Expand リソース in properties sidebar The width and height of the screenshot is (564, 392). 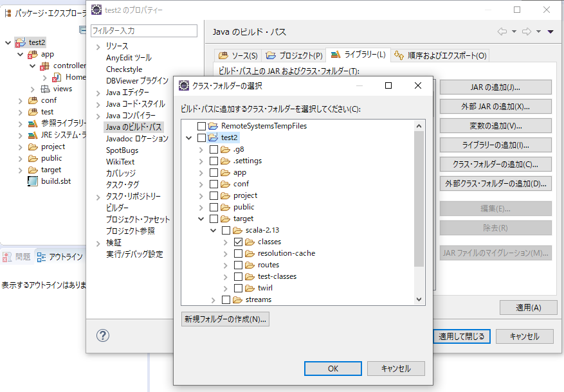(x=98, y=47)
